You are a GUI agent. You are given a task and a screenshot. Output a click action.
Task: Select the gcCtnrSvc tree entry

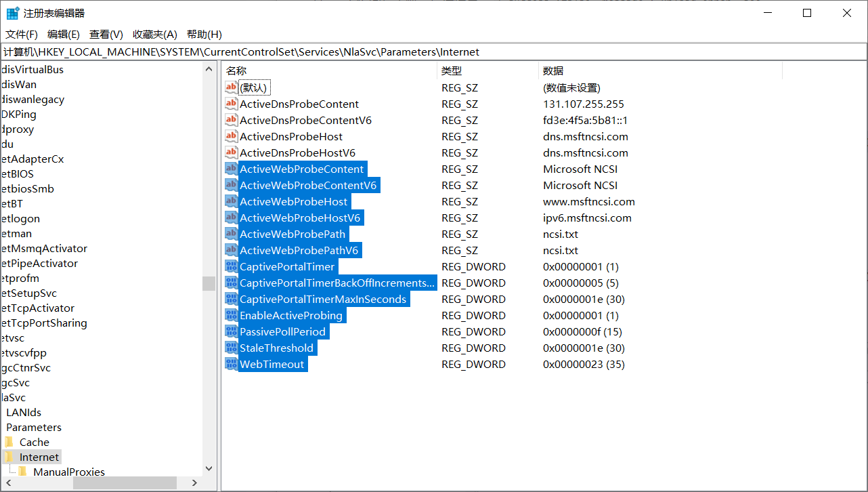click(x=26, y=367)
